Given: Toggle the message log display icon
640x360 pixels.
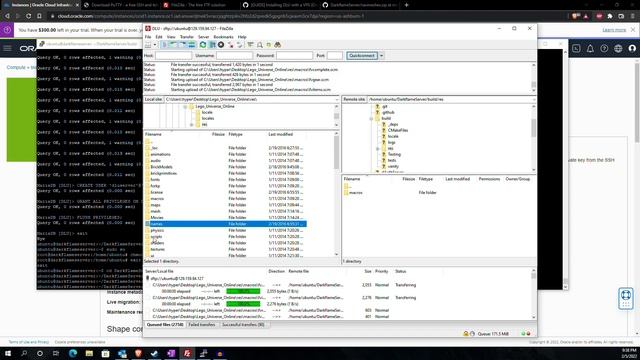Looking at the screenshot, I should (x=164, y=45).
